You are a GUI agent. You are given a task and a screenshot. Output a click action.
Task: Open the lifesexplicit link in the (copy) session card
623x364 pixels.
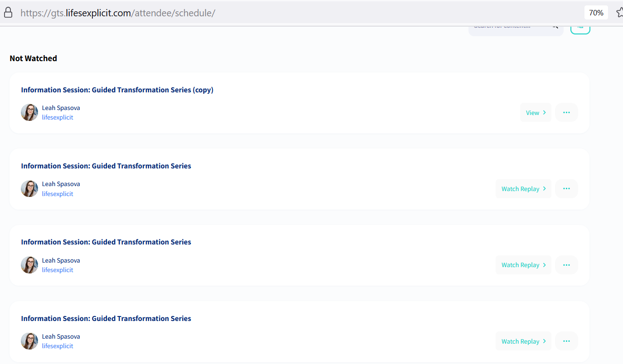click(x=58, y=117)
